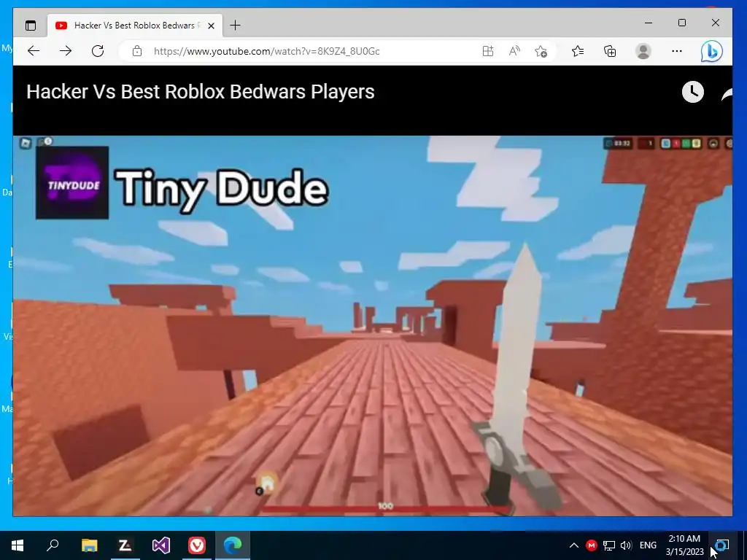Open the Favorites list
This screenshot has height=560, width=747.
[578, 51]
